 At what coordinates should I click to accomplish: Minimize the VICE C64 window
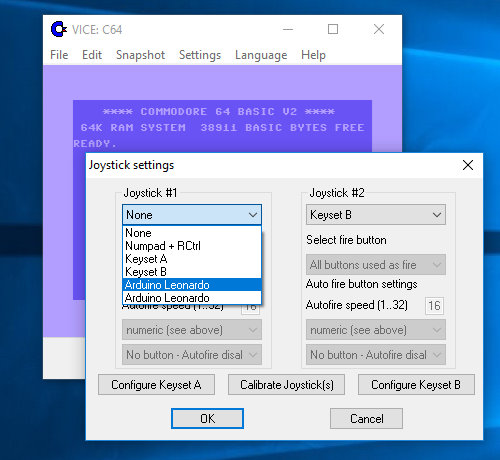288,29
